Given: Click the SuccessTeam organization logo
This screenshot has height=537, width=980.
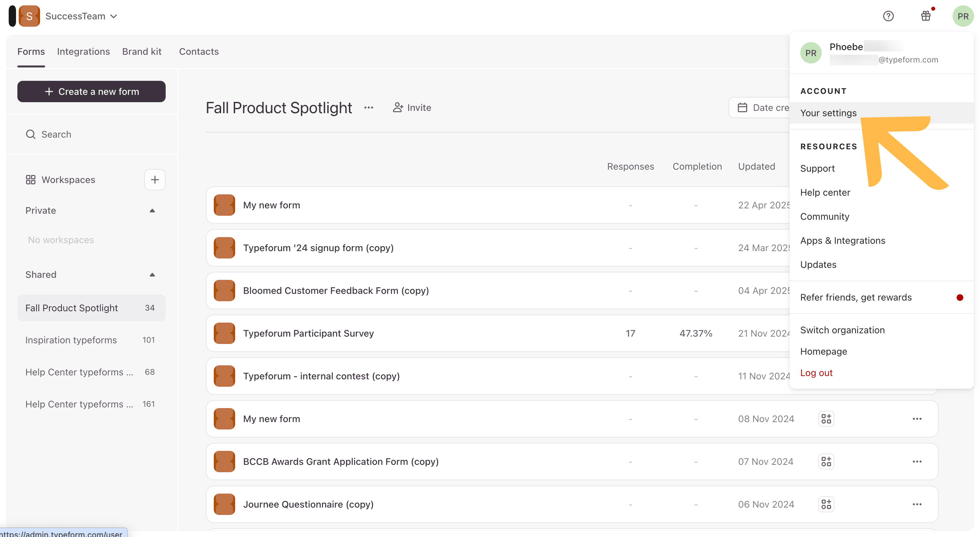Looking at the screenshot, I should pyautogui.click(x=29, y=16).
